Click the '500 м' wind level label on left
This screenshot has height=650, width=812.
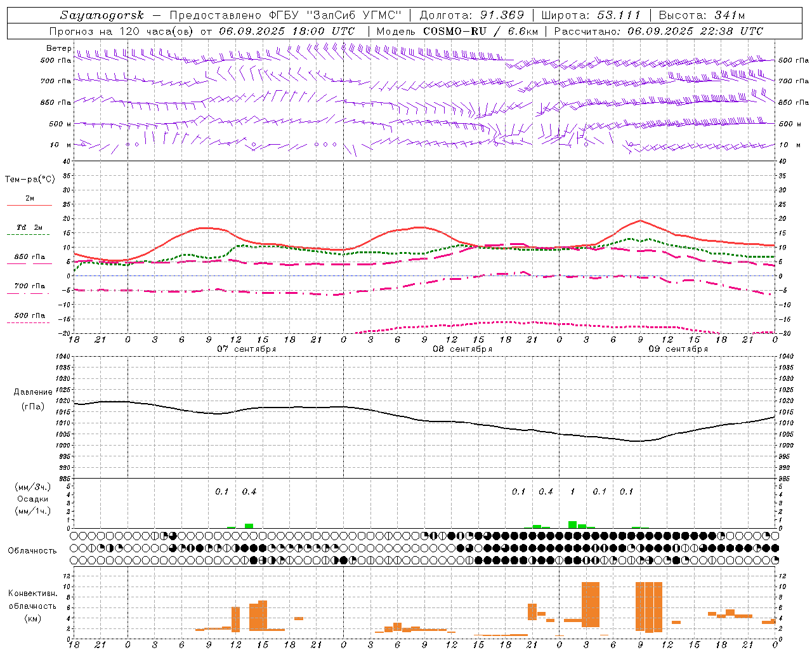[x=61, y=124]
